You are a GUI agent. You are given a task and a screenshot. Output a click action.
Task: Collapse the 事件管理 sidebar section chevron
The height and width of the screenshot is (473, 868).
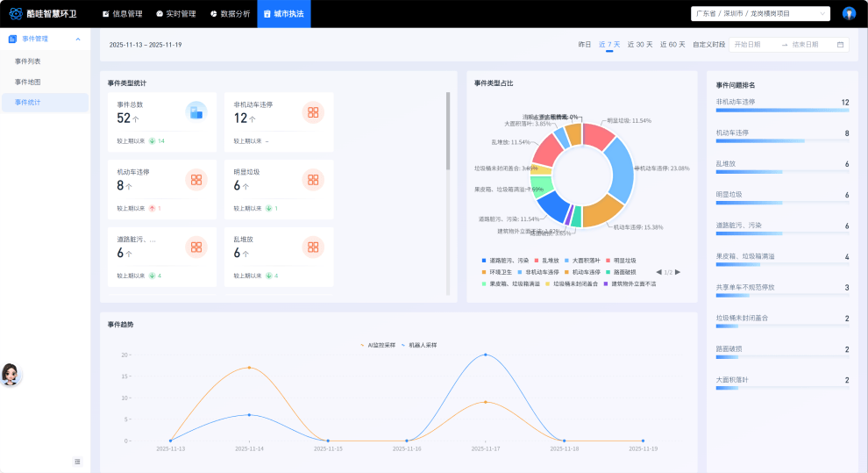coord(77,39)
